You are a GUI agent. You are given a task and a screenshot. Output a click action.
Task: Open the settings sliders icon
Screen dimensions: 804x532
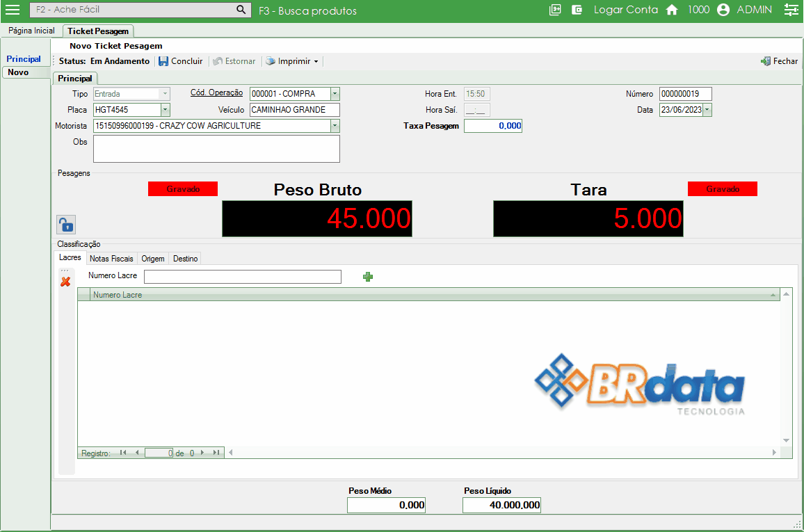click(791, 10)
